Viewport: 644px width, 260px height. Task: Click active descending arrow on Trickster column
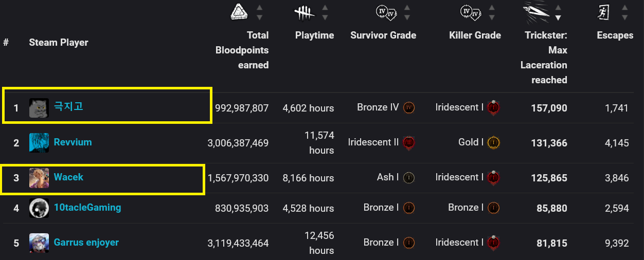pyautogui.click(x=558, y=17)
